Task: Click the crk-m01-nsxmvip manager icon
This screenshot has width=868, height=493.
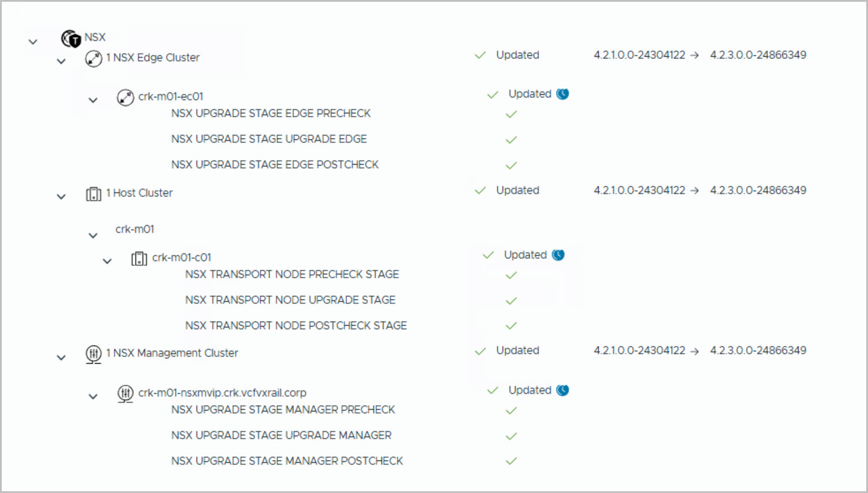Action: 125,393
